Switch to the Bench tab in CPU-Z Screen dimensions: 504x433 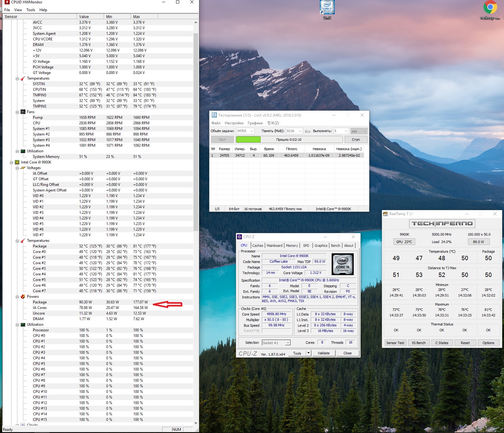coord(335,246)
